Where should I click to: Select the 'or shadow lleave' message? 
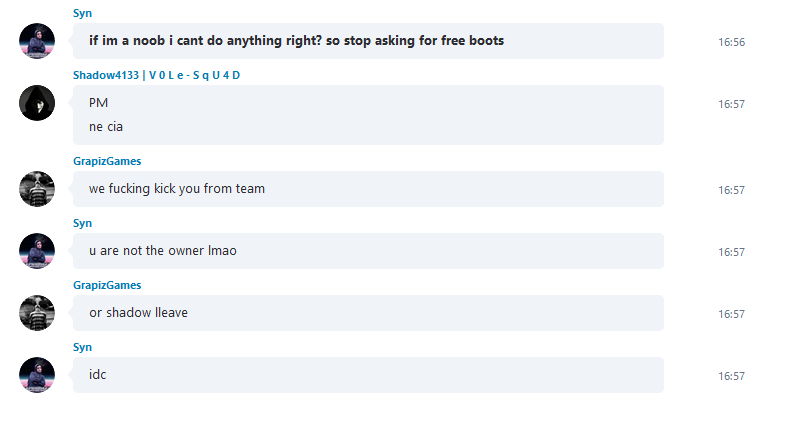pyautogui.click(x=369, y=313)
